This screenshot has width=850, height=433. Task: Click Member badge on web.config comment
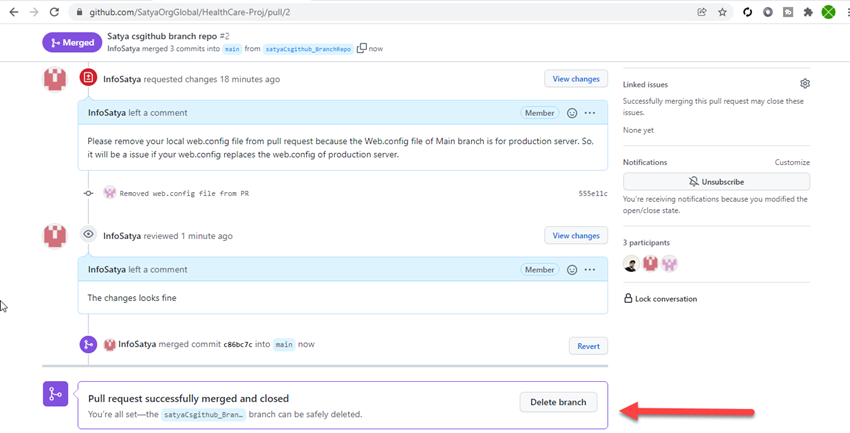point(540,113)
